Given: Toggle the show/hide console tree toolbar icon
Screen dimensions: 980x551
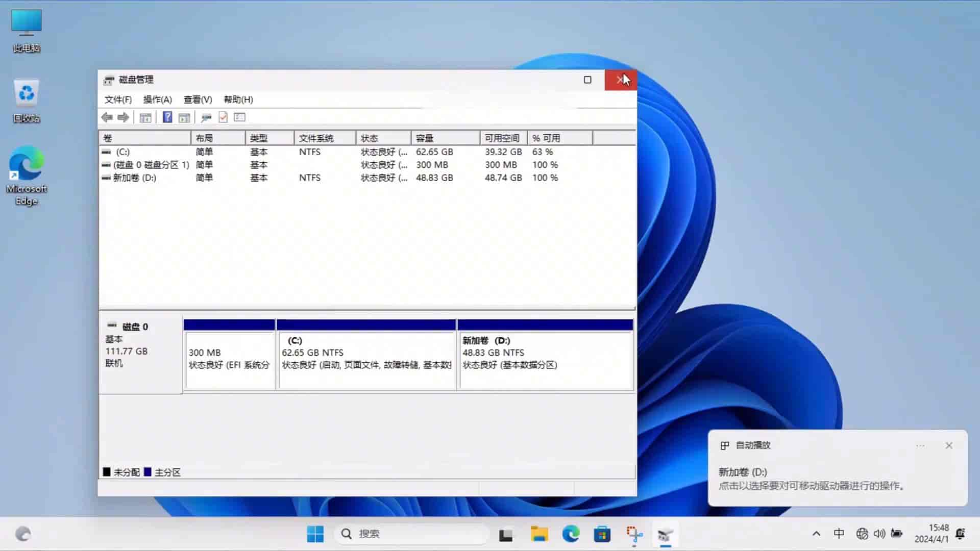Looking at the screenshot, I should (x=145, y=117).
